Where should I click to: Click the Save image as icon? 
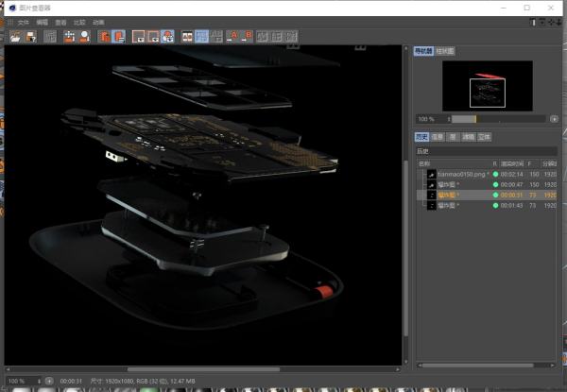click(30, 37)
